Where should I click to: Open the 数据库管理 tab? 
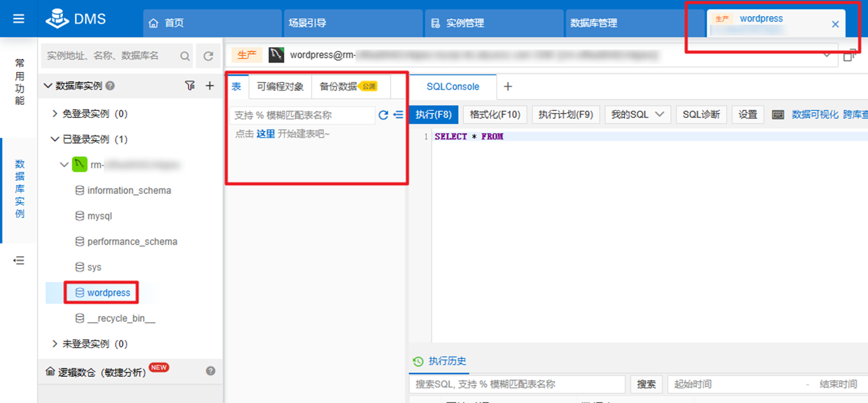pyautogui.click(x=635, y=23)
